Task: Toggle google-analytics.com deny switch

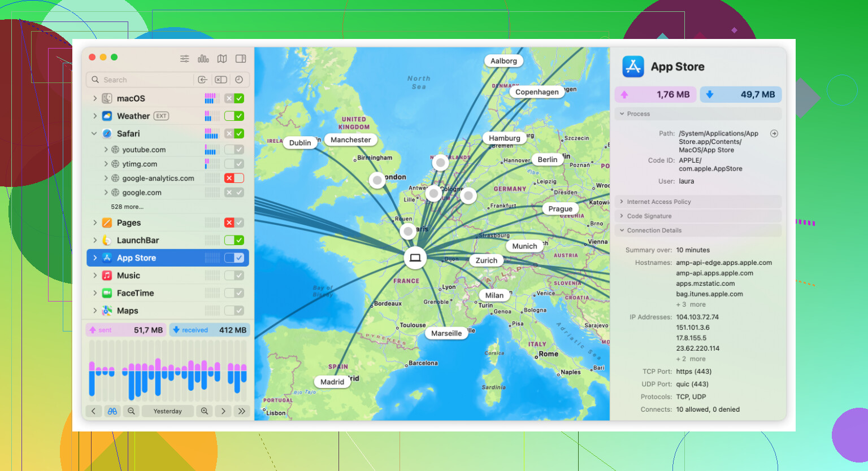Action: click(x=234, y=178)
